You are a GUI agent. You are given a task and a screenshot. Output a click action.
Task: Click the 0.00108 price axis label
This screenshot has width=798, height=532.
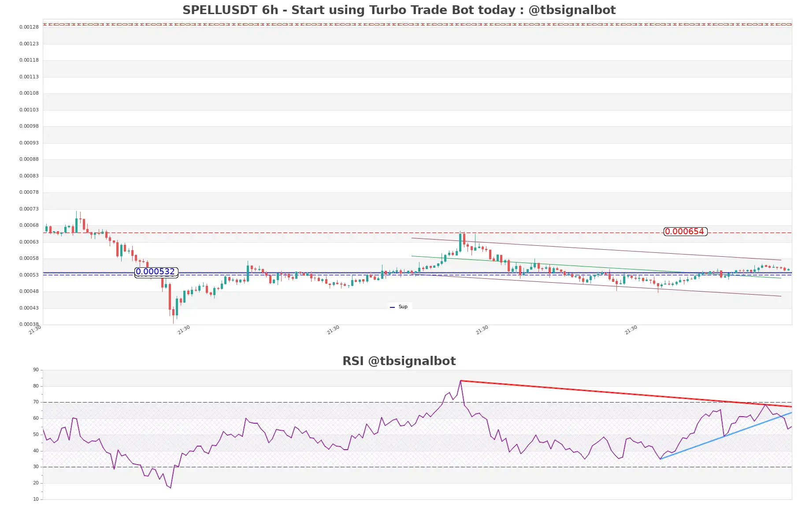coord(29,93)
